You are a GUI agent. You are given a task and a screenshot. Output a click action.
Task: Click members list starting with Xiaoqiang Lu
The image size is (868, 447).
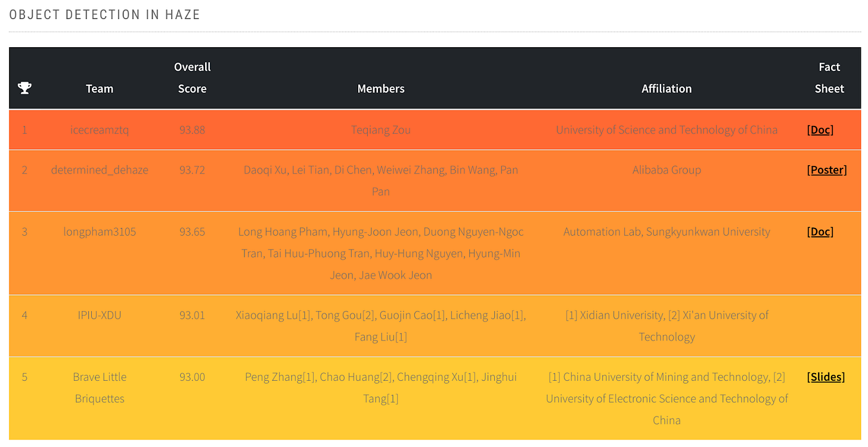[381, 325]
